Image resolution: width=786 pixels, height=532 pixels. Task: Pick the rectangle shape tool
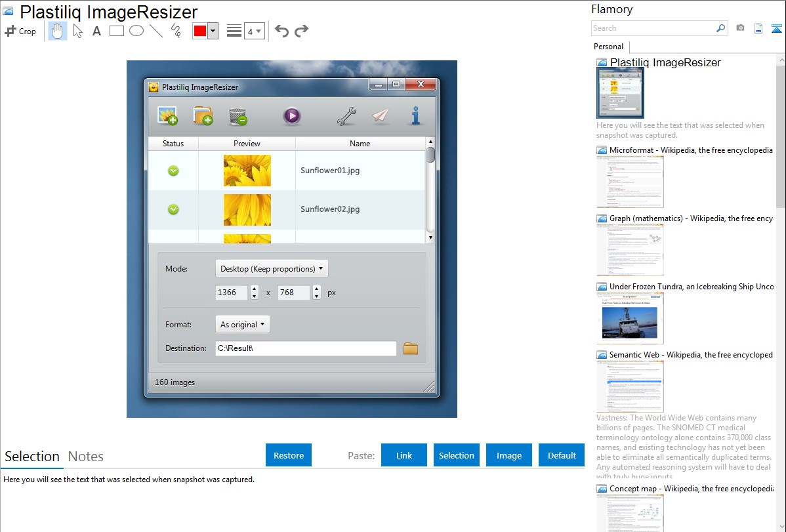click(x=116, y=31)
